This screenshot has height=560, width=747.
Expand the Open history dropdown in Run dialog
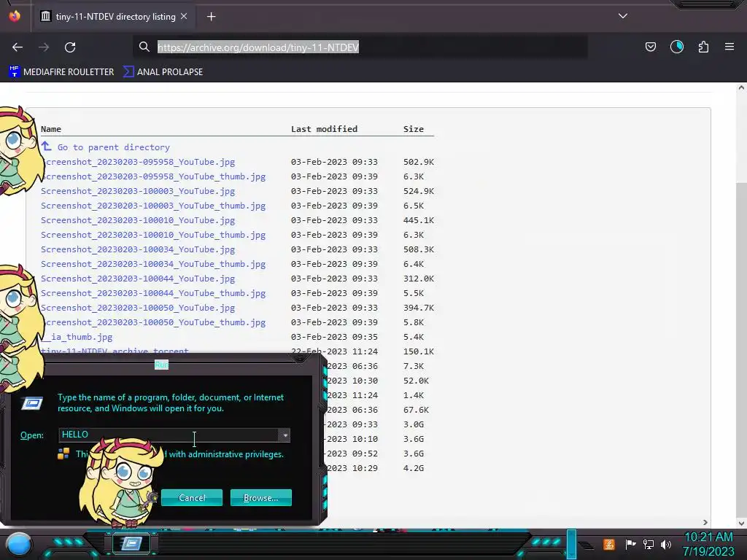point(285,435)
